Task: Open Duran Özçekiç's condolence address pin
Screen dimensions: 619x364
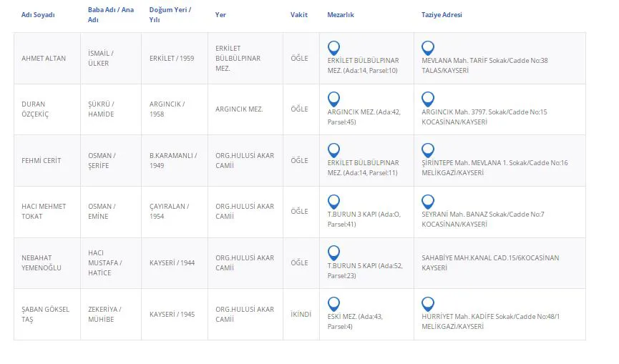Action: point(428,99)
